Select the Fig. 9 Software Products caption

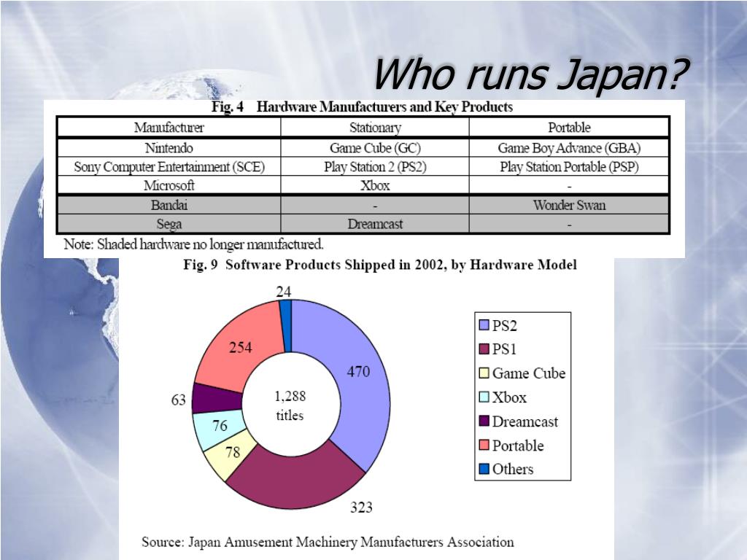[380, 265]
